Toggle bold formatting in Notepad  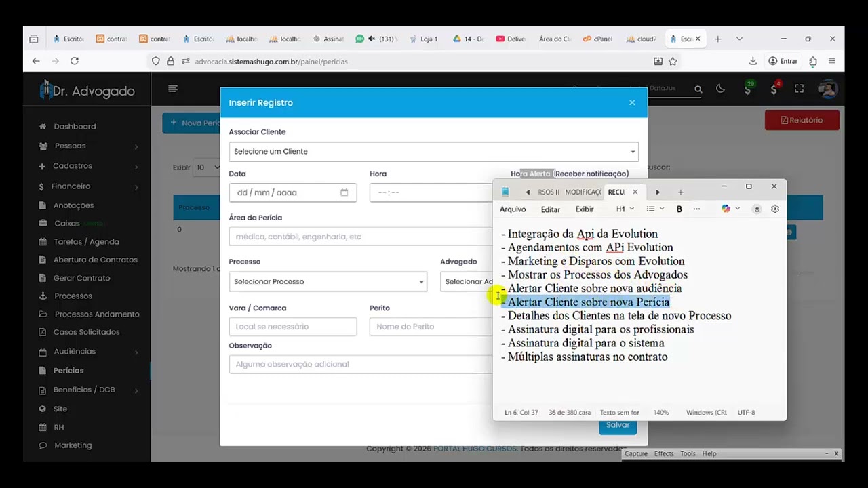(x=679, y=209)
